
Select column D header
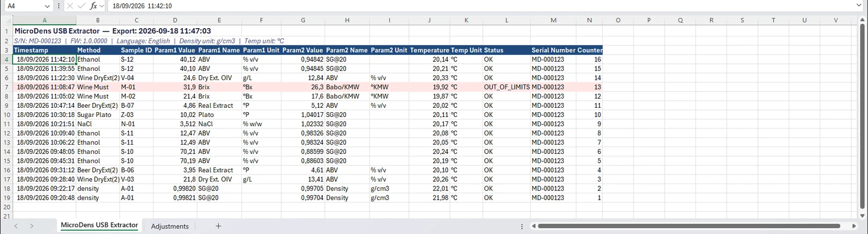point(175,20)
